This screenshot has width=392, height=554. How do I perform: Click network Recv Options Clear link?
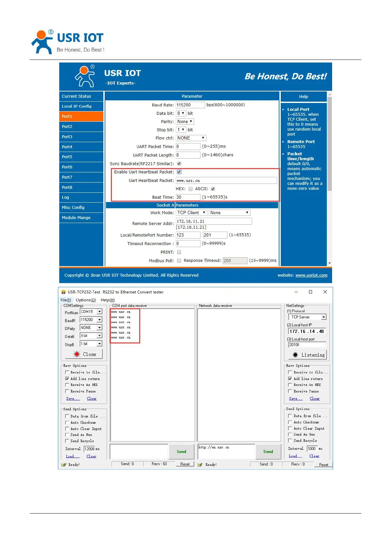[315, 398]
